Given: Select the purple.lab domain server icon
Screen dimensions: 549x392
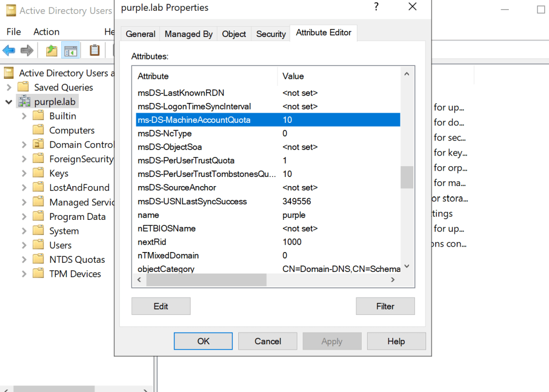Looking at the screenshot, I should tap(24, 102).
